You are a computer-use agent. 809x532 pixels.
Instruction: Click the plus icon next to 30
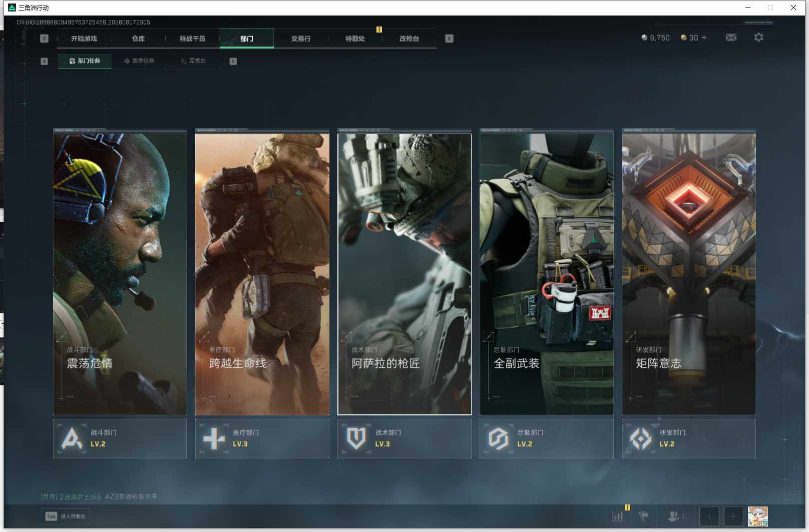tap(704, 38)
